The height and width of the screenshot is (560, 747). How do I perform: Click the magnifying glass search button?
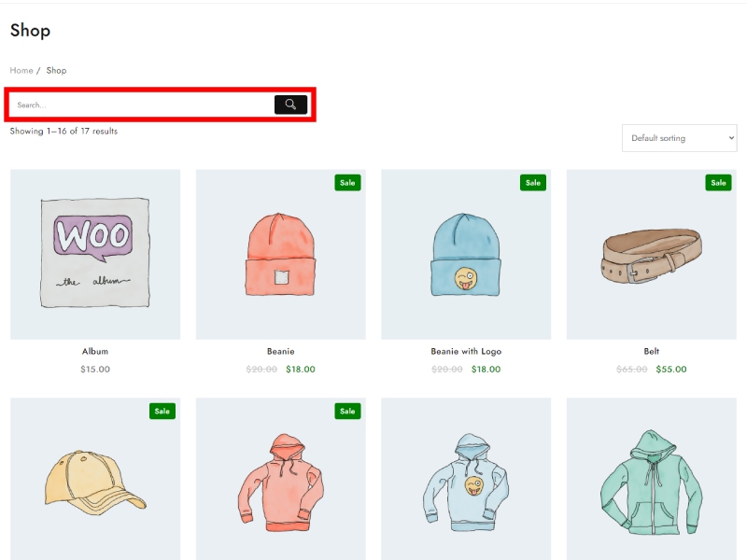coord(290,105)
